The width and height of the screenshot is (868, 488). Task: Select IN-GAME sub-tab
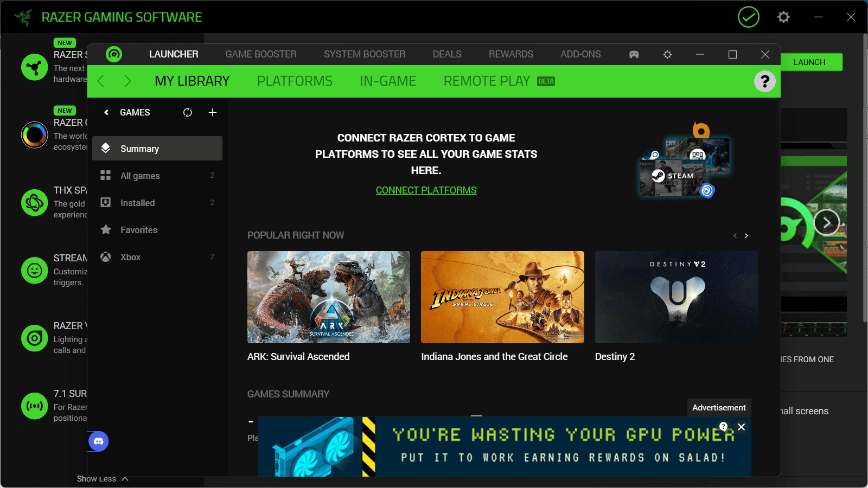click(388, 81)
